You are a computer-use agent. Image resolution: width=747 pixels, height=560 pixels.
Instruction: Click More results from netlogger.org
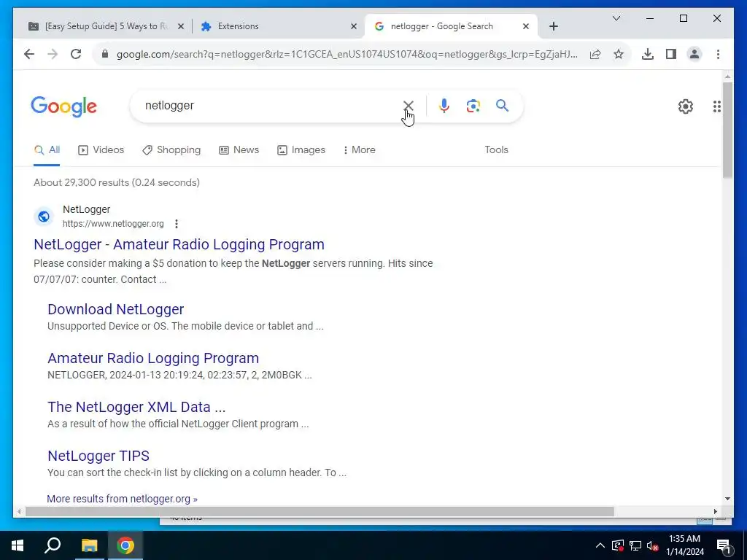(122, 499)
